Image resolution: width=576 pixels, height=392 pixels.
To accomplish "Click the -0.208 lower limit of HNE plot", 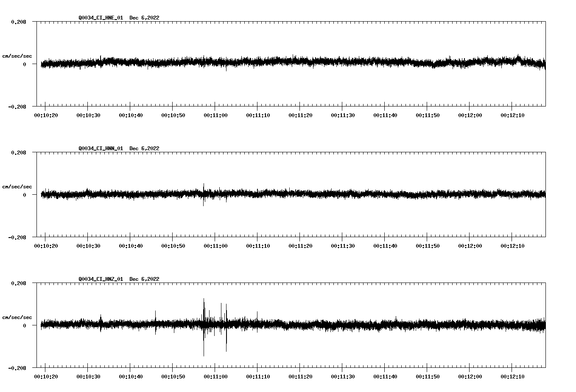I will (17, 106).
